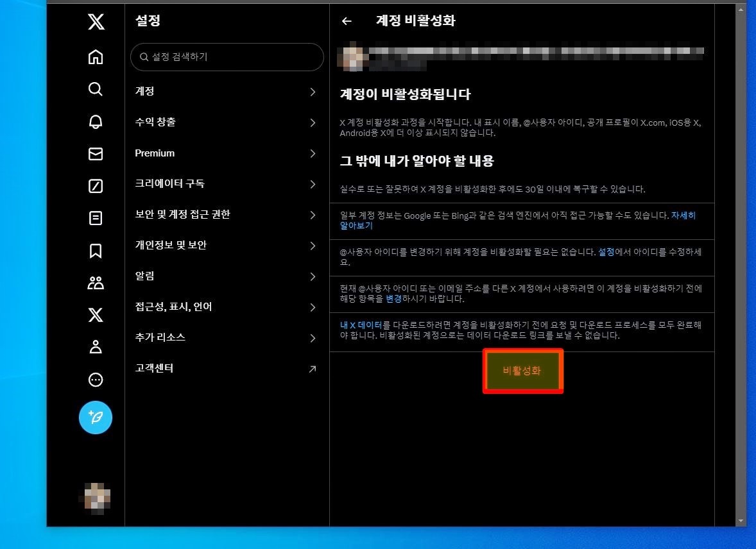Focus the 설정 검색하기 search field
Viewport: 756px width, 549px height.
227,57
